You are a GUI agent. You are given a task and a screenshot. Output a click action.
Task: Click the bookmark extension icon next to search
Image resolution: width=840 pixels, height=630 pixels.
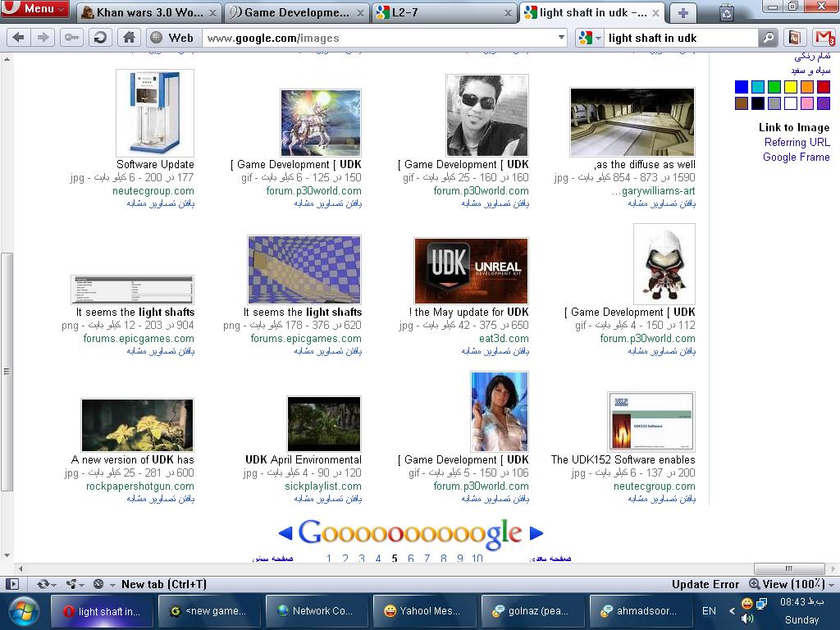click(x=794, y=38)
